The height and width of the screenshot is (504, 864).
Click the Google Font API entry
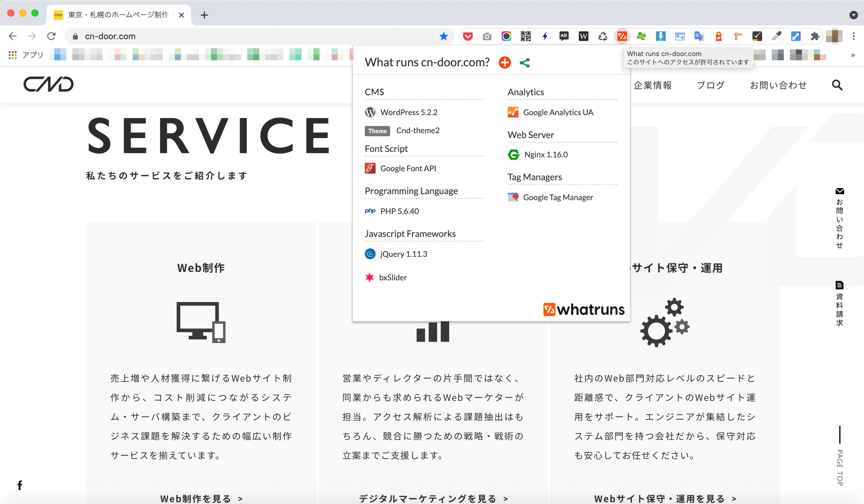pos(400,168)
